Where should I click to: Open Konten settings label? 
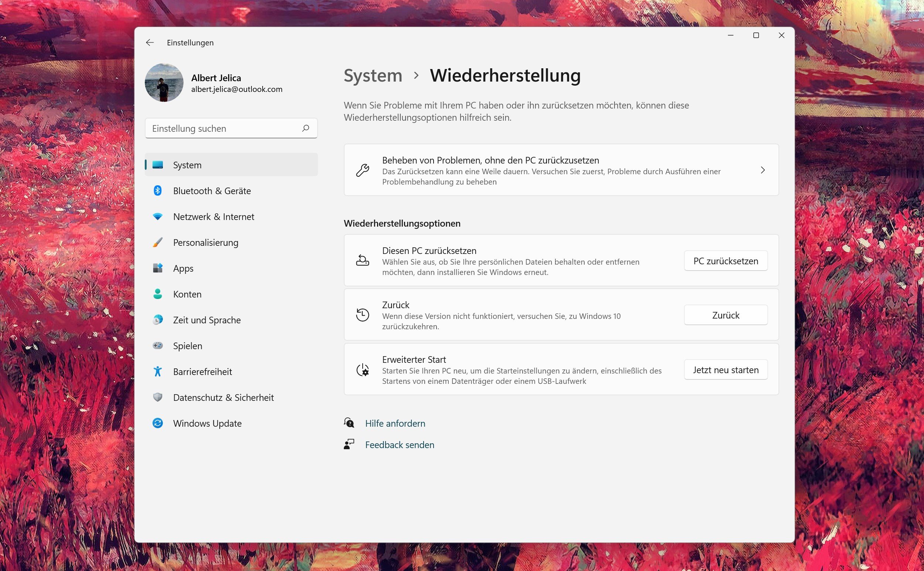[x=187, y=294]
